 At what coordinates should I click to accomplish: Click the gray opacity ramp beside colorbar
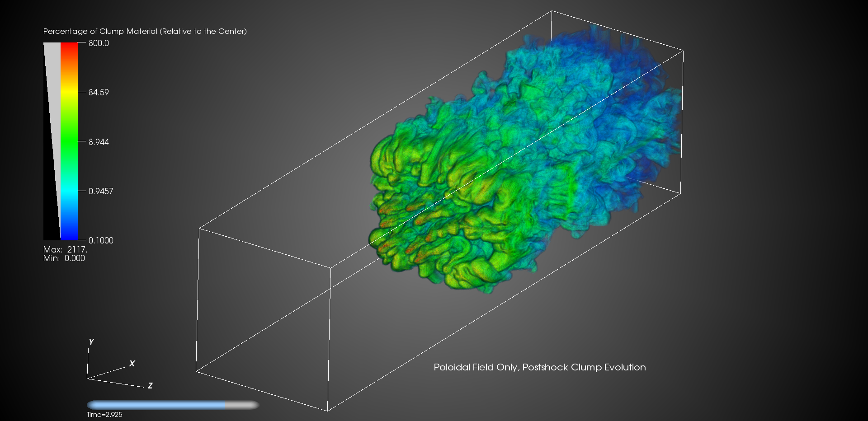(52, 141)
